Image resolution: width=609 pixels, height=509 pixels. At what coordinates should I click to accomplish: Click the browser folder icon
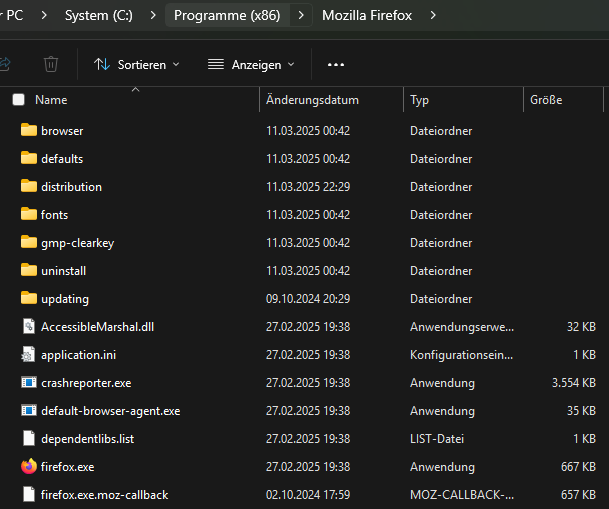pyautogui.click(x=28, y=130)
